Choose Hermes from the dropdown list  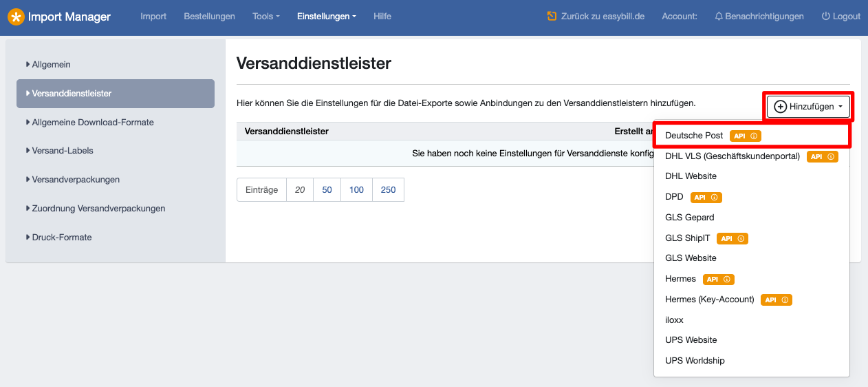coord(752,279)
